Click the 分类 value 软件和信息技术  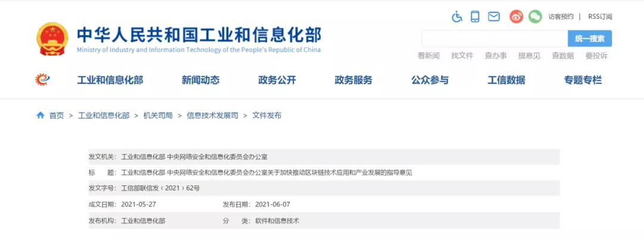tap(277, 221)
